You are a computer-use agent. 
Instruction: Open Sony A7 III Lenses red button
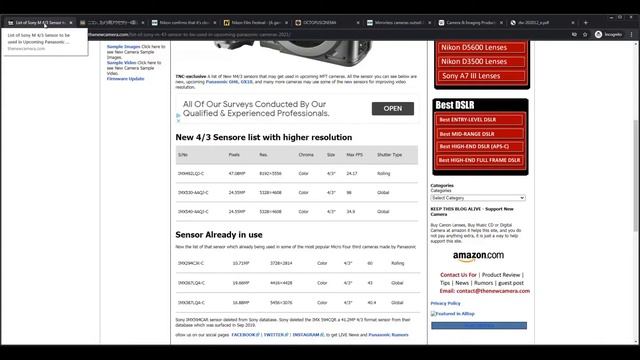point(482,76)
